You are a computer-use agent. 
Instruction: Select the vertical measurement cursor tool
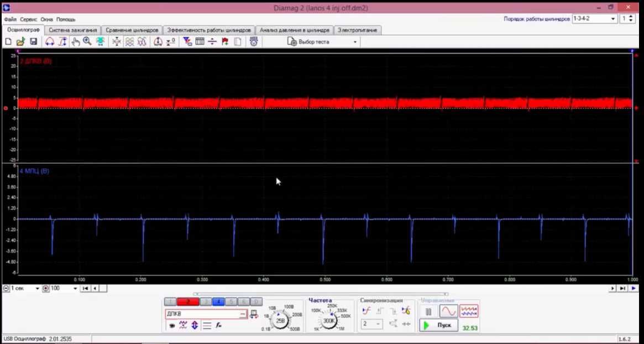click(62, 41)
